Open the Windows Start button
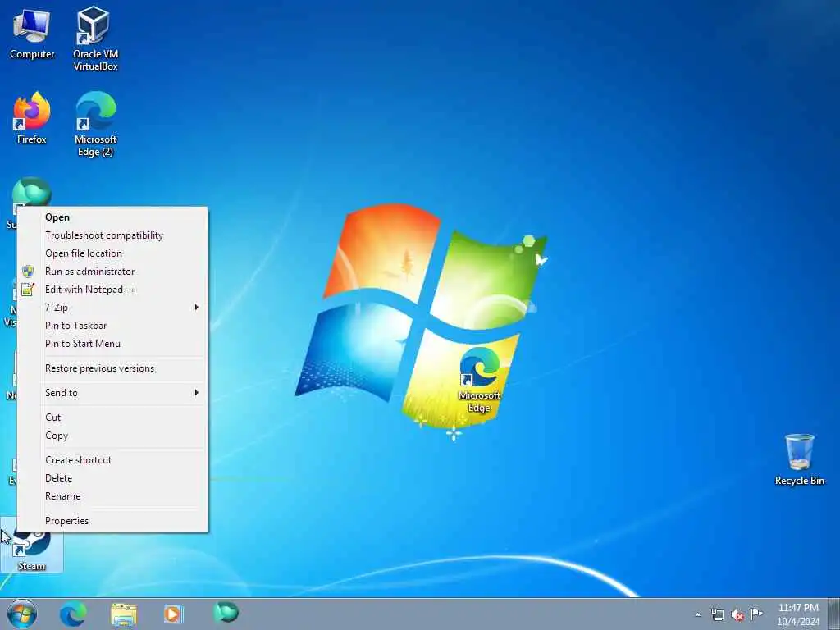The width and height of the screenshot is (840, 630). [x=22, y=614]
